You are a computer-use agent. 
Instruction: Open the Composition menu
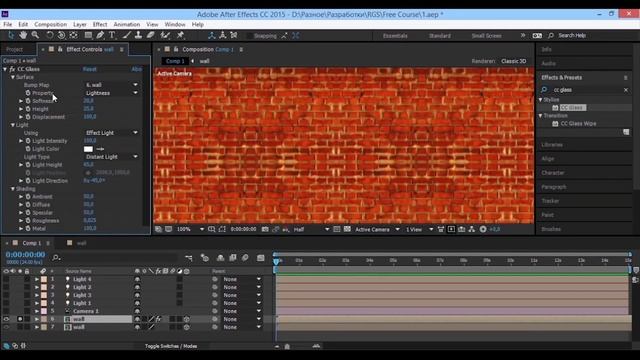(50, 24)
